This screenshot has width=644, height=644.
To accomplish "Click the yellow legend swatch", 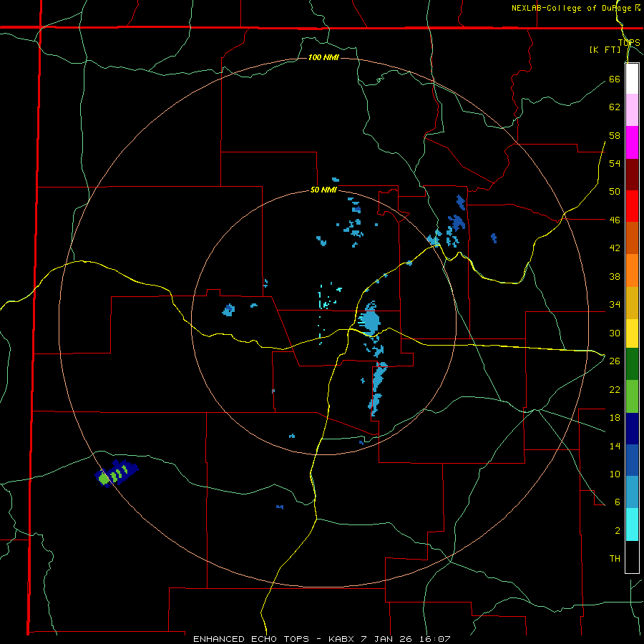I will 632,333.
